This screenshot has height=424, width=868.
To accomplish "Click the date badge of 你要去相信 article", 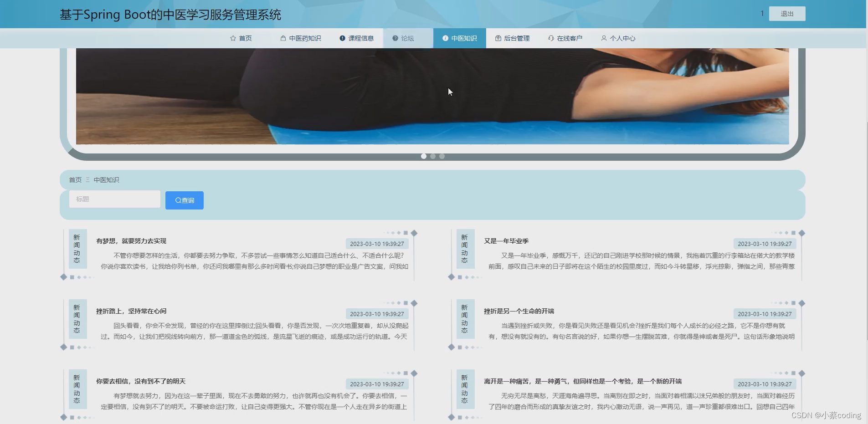I will [377, 384].
